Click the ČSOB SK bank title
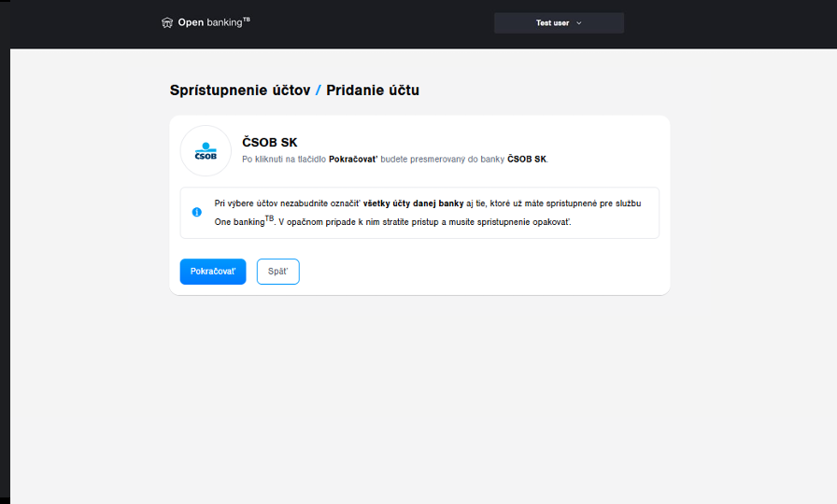 click(270, 143)
